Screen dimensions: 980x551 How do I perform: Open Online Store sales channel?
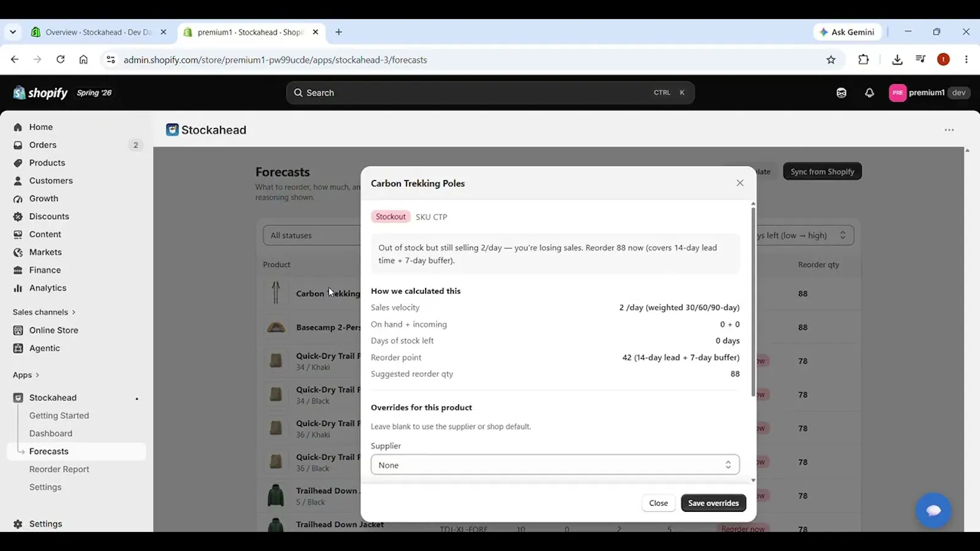coord(53,330)
